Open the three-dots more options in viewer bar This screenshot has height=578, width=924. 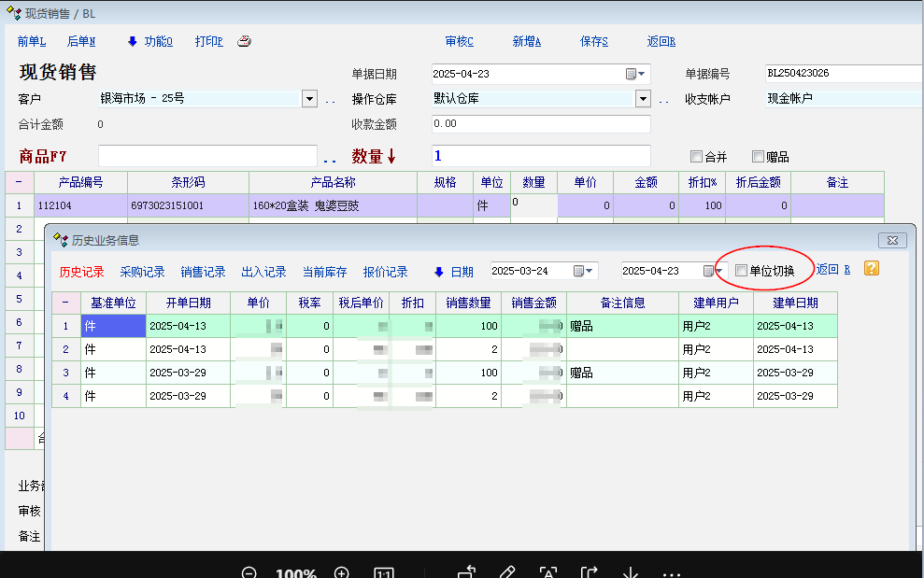(x=672, y=572)
